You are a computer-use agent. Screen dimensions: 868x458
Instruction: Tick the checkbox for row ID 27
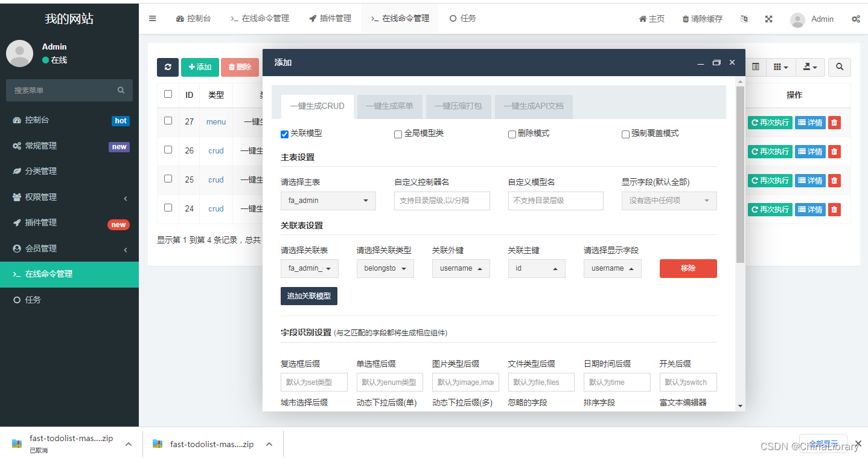[x=168, y=120]
